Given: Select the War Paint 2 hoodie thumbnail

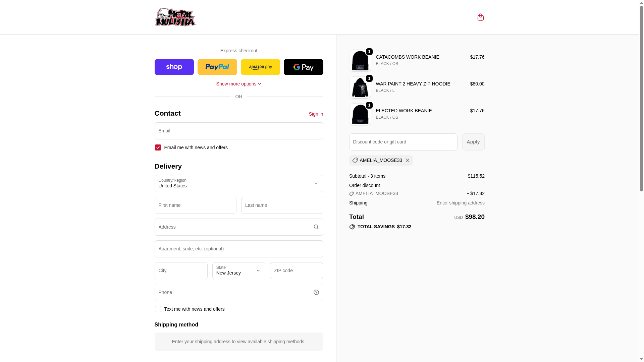Looking at the screenshot, I should coord(360,87).
